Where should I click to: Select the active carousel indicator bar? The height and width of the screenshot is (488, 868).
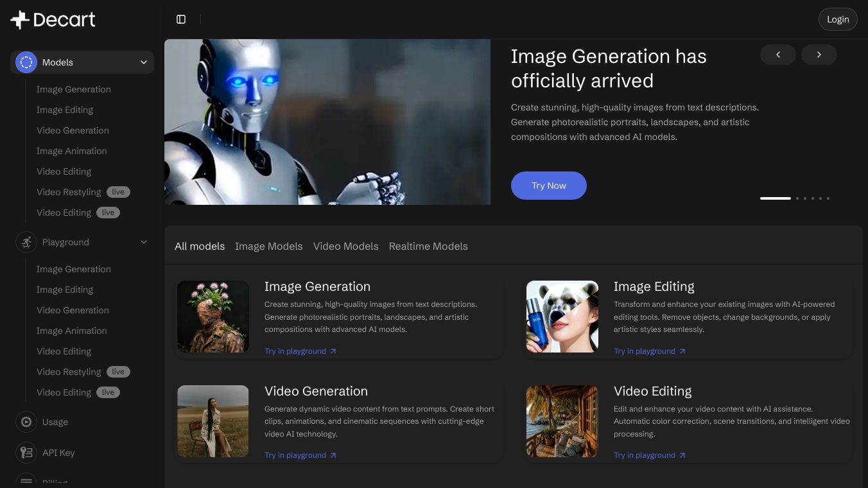(775, 198)
